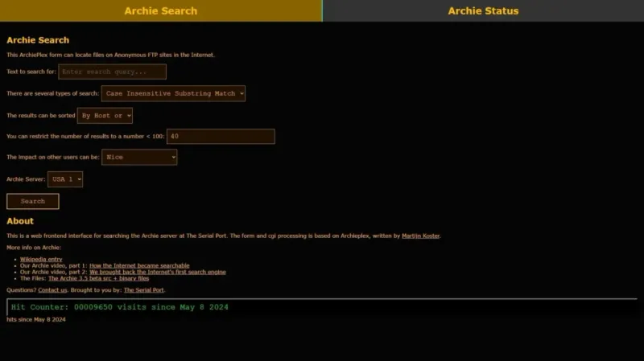644x361 pixels.
Task: Visit The Serial Port link
Action: point(144,290)
